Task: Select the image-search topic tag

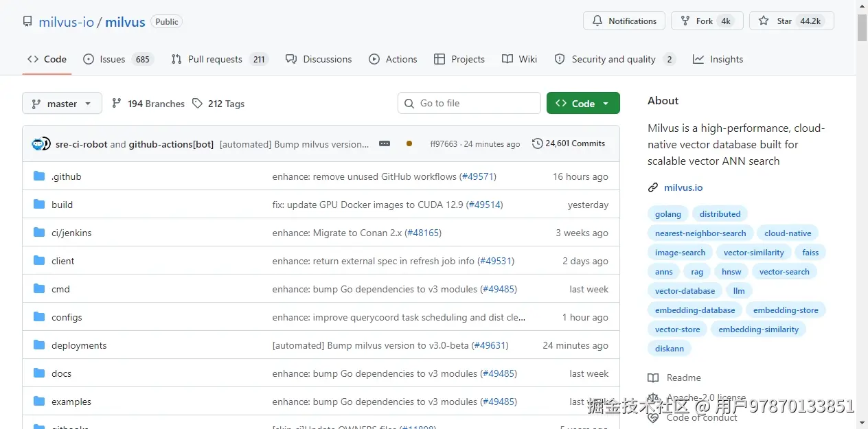Action: pyautogui.click(x=680, y=253)
